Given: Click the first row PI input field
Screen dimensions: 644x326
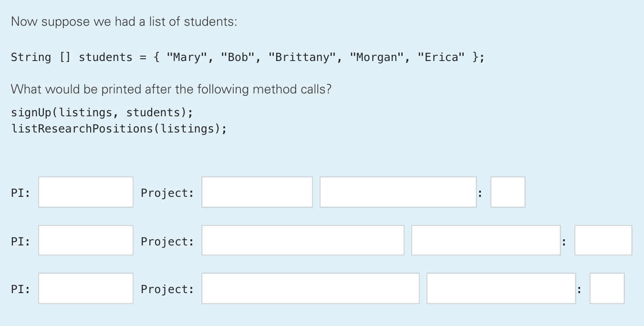Looking at the screenshot, I should [x=85, y=192].
